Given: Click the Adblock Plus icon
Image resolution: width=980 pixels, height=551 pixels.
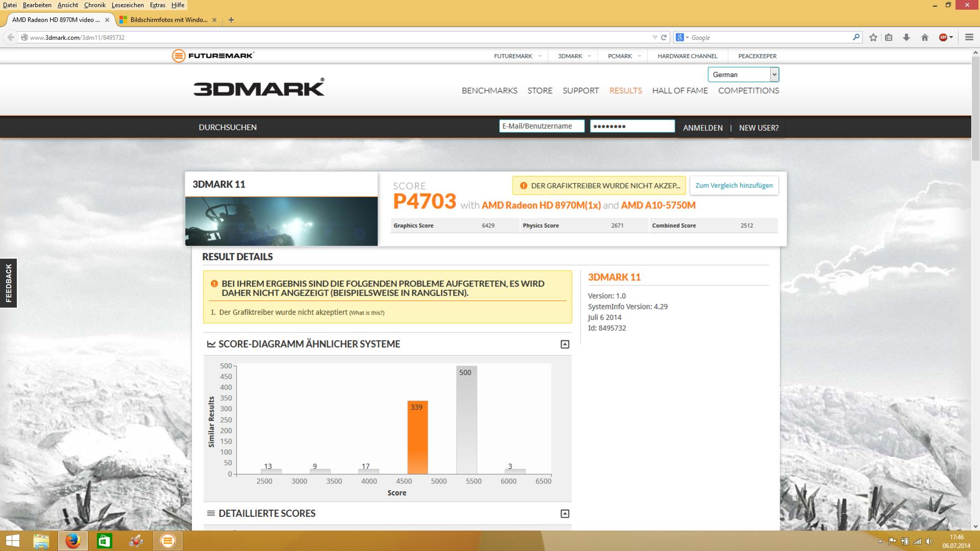Looking at the screenshot, I should (x=943, y=37).
